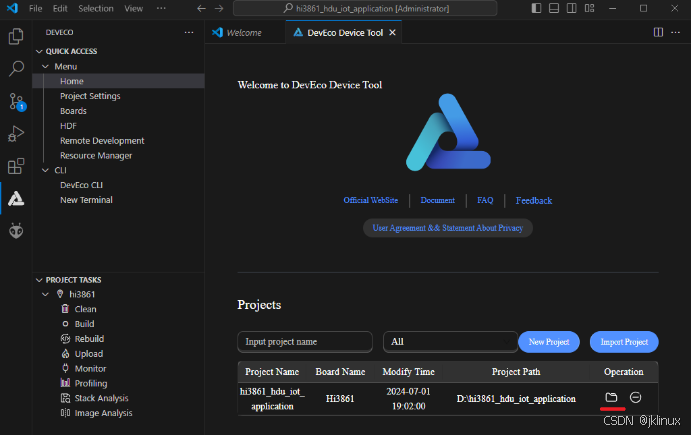Open Source Control view with badge
The width and height of the screenshot is (692, 435).
pyautogui.click(x=17, y=101)
